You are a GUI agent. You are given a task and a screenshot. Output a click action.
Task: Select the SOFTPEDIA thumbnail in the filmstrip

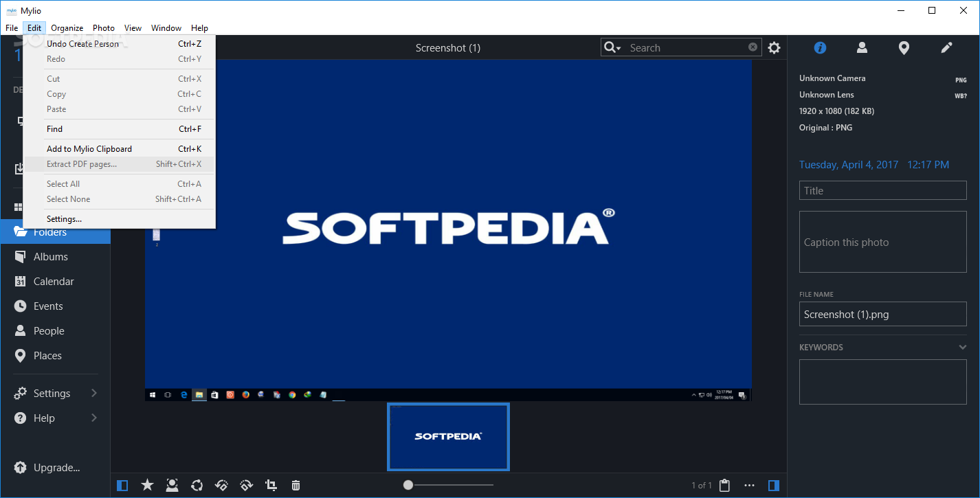click(x=448, y=437)
